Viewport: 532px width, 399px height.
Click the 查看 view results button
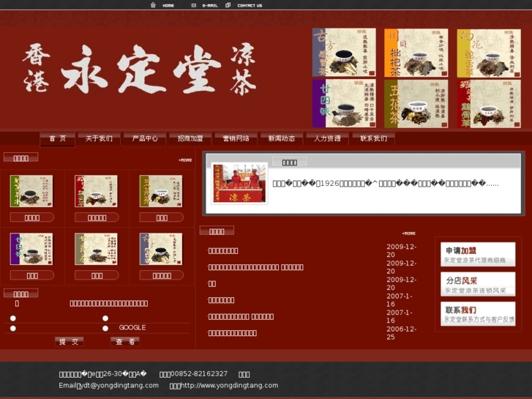pyautogui.click(x=125, y=342)
